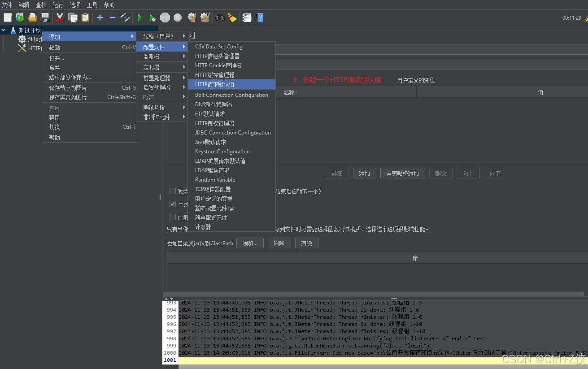Click the Cut scissors icon
Screen dimensions: 588x369
tap(60, 17)
